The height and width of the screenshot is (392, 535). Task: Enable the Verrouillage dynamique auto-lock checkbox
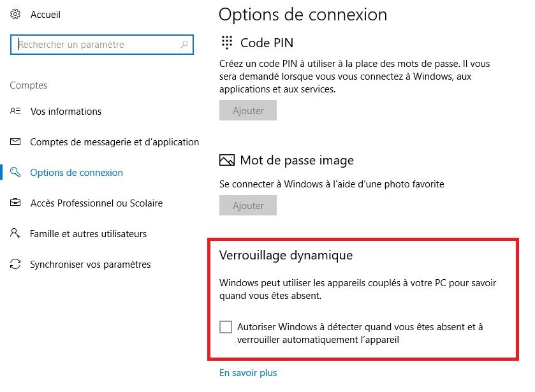[x=226, y=327]
